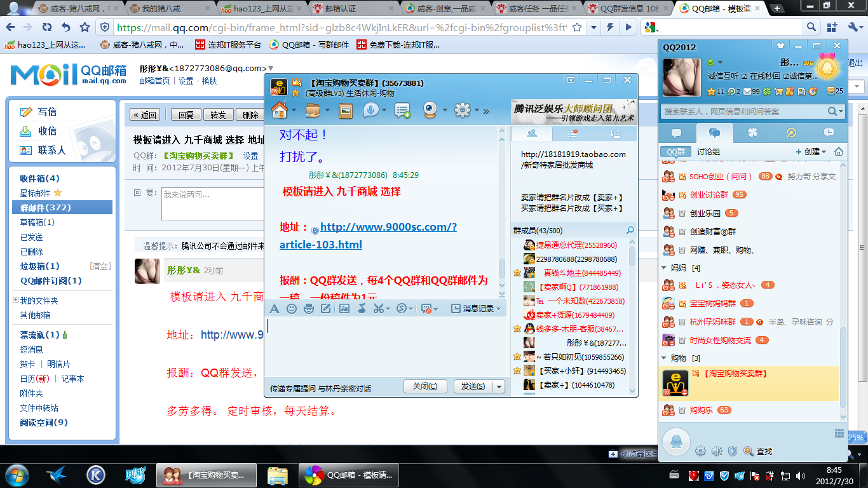Image resolution: width=868 pixels, height=488 pixels.
Task: Click the handwriting input icon in chat
Action: coord(326,308)
